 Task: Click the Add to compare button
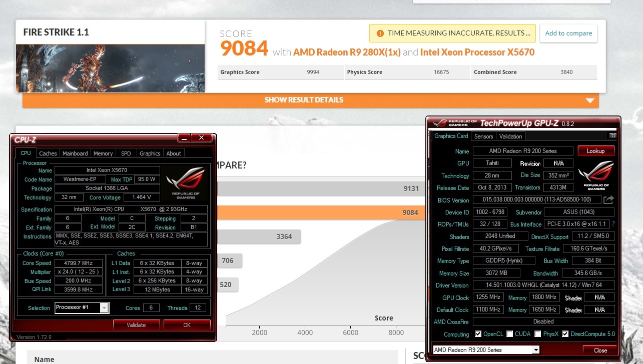(568, 33)
